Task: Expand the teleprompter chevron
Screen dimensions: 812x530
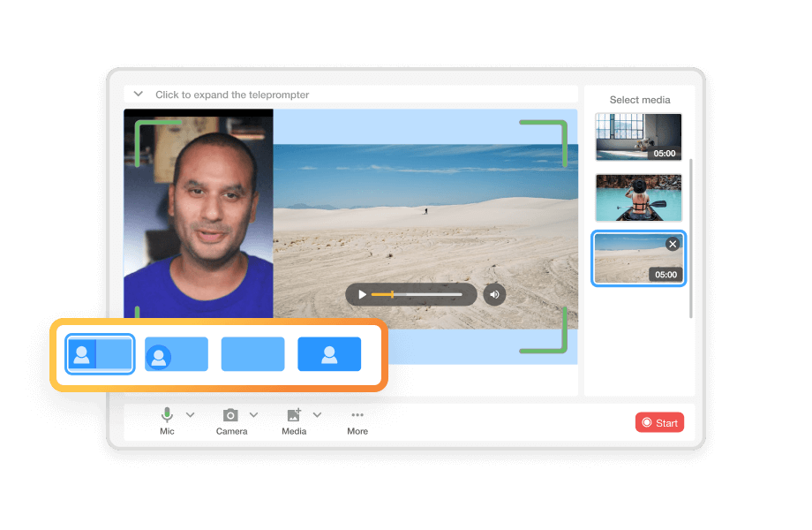Action: tap(139, 95)
